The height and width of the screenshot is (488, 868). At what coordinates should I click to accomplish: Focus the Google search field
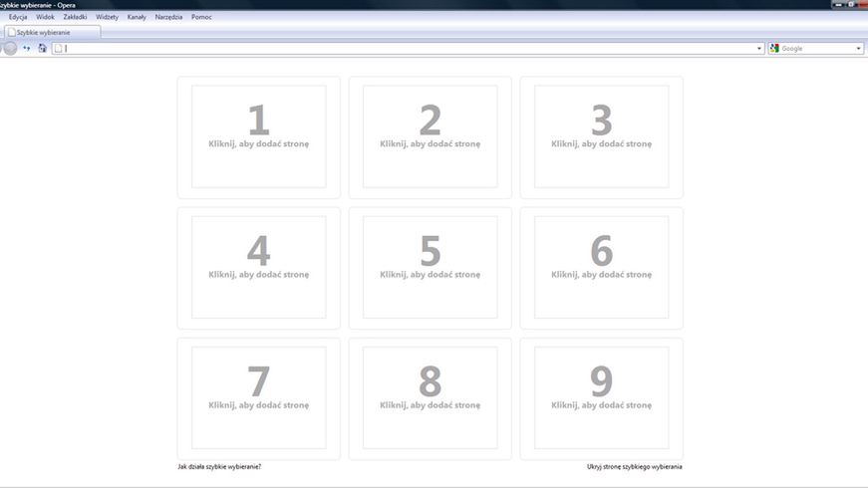pos(816,49)
